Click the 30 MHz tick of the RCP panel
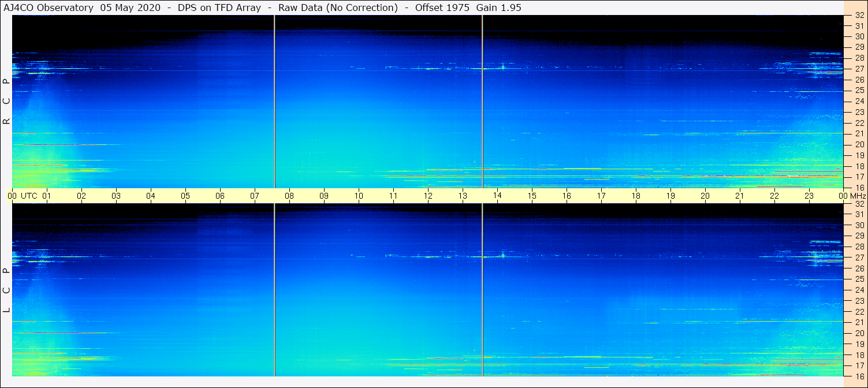This screenshot has height=388, width=868. click(x=859, y=37)
